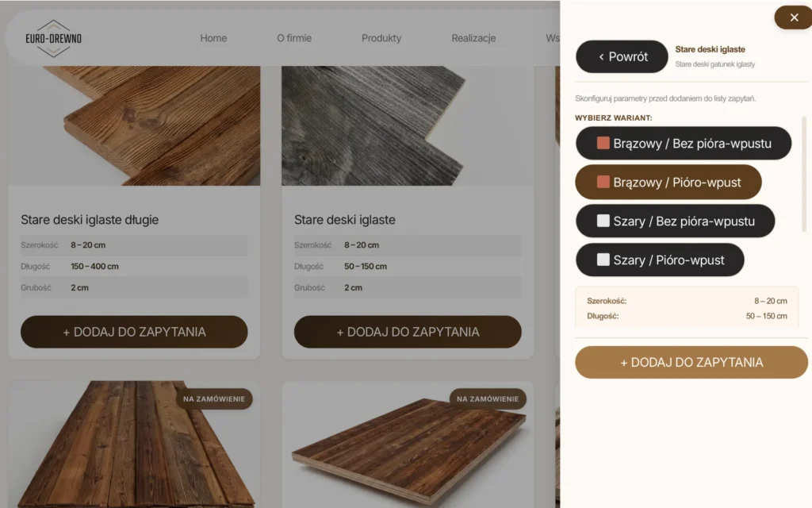
Task: Click the 'Stare deski iglaste' card title
Action: click(344, 220)
